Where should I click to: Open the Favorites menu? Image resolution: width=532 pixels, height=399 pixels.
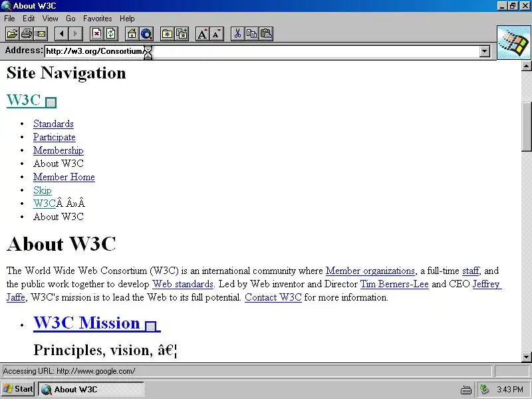98,19
